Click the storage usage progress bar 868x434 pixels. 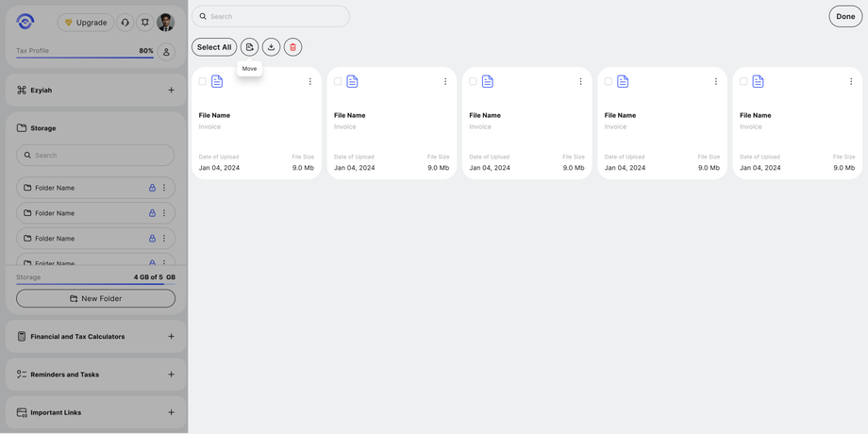95,284
